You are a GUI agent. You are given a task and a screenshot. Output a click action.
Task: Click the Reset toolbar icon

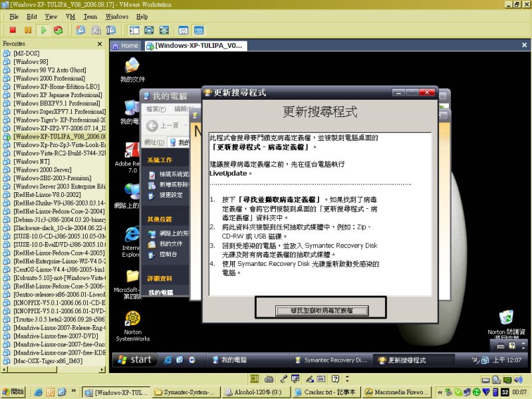click(59, 30)
